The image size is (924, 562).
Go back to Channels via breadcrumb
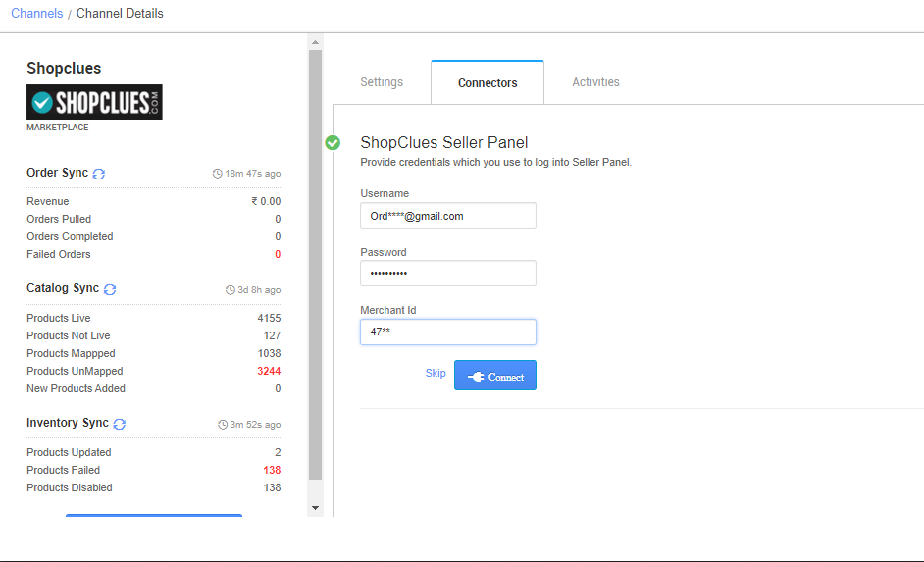pyautogui.click(x=37, y=13)
